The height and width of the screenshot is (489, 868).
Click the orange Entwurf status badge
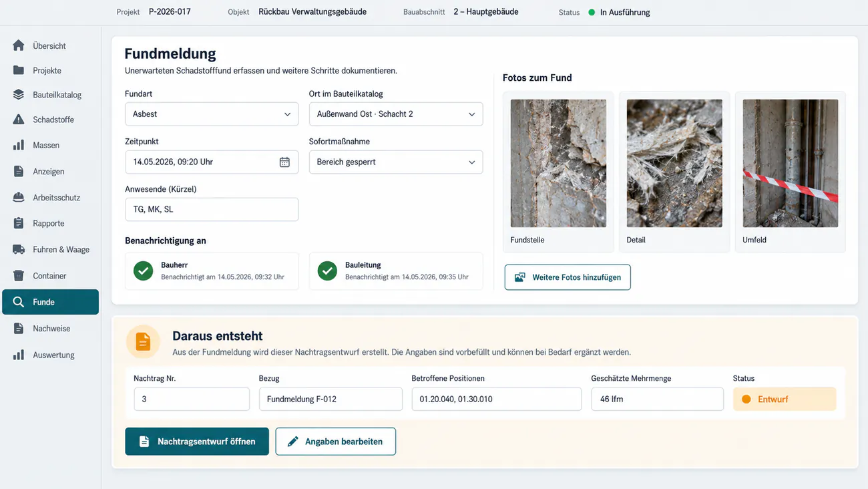pyautogui.click(x=785, y=399)
